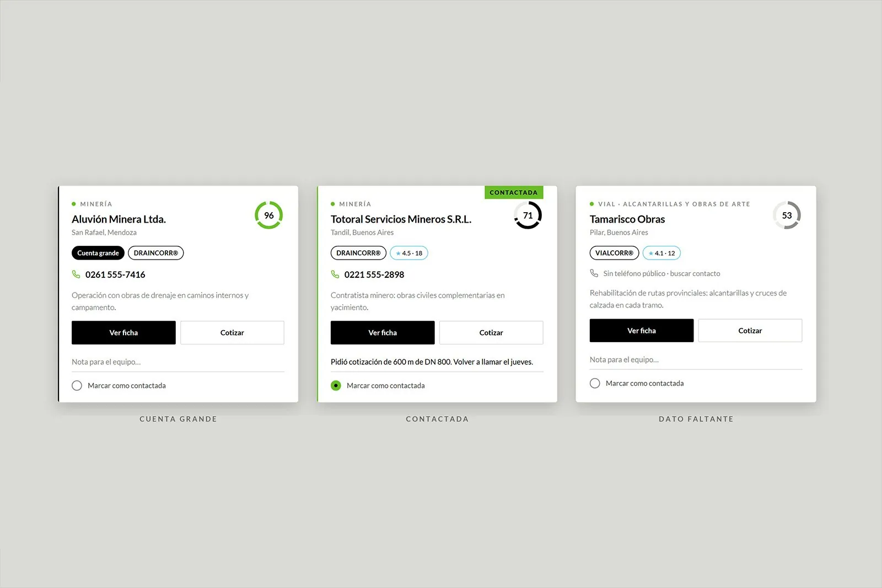Viewport: 882px width, 588px height.
Task: Click the CONTACTADA caption below the middle card
Action: (437, 419)
